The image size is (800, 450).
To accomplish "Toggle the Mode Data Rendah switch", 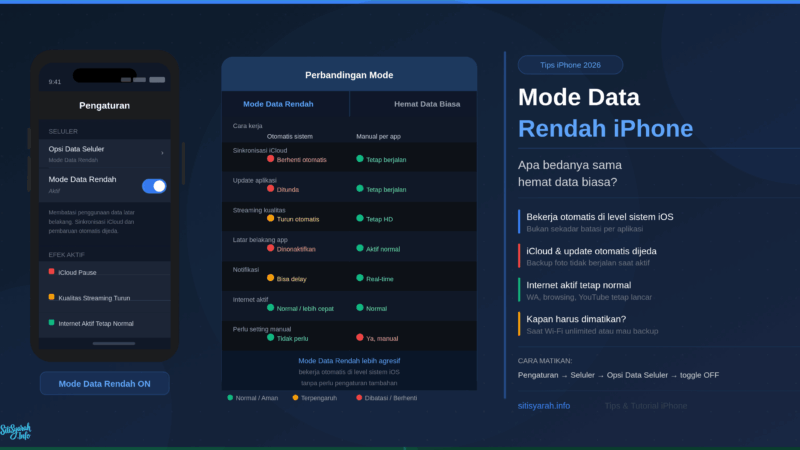I will [x=154, y=186].
